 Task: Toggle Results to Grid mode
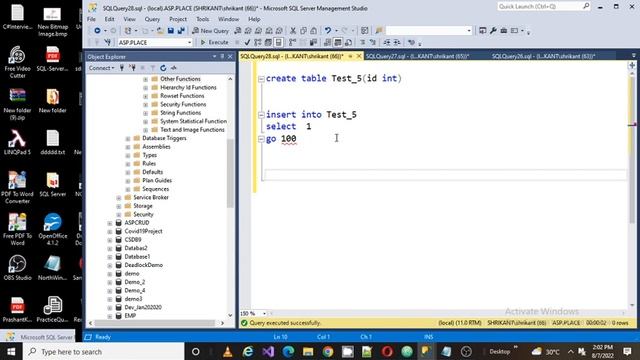pyautogui.click(x=338, y=42)
